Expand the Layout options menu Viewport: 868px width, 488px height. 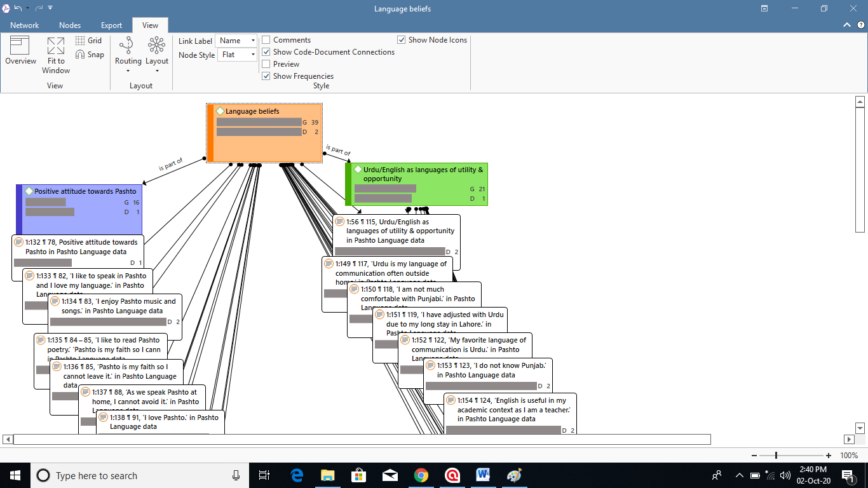[156, 55]
